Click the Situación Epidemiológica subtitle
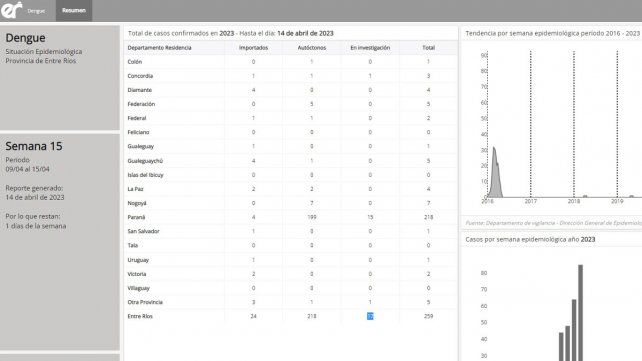 coord(43,52)
